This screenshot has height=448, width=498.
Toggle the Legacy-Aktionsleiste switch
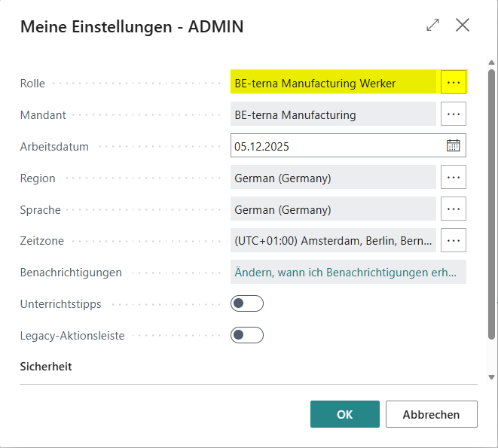click(247, 335)
